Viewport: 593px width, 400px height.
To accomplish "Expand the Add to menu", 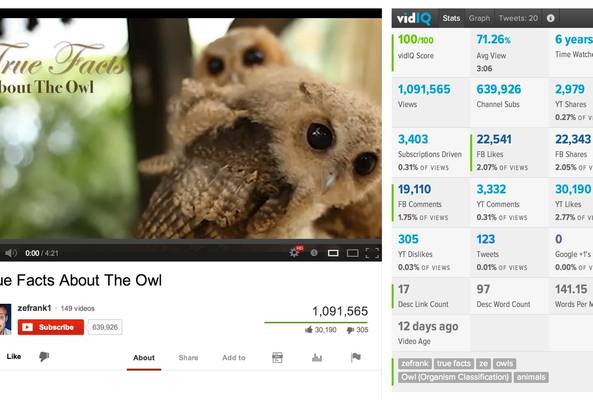I will click(234, 357).
